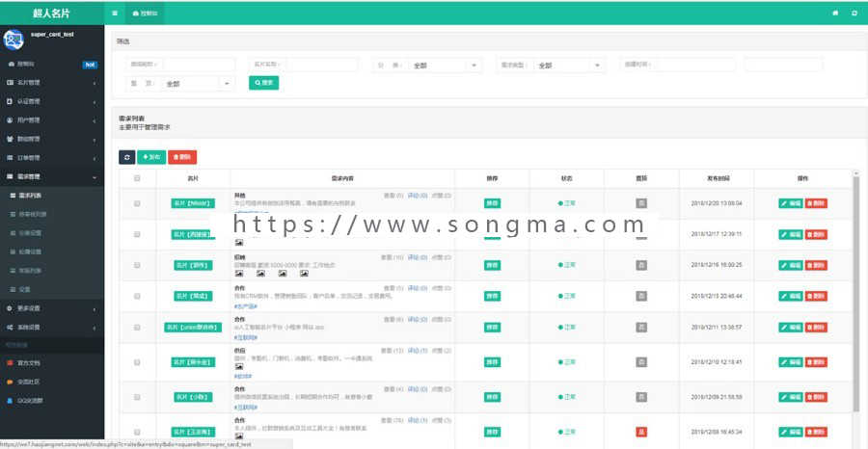The height and width of the screenshot is (449, 868).
Task: Open the 分类 filter dropdown
Action: pos(445,66)
